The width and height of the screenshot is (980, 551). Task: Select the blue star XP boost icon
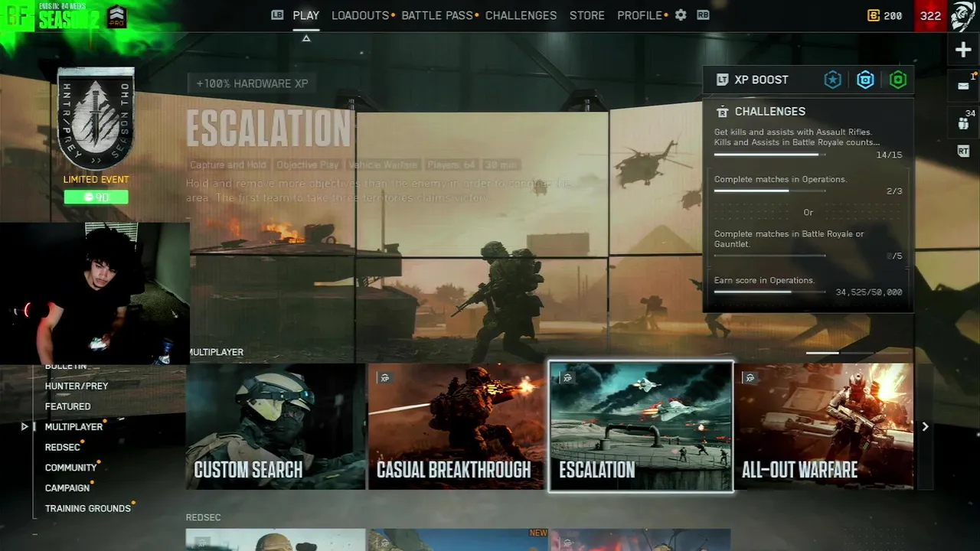832,80
